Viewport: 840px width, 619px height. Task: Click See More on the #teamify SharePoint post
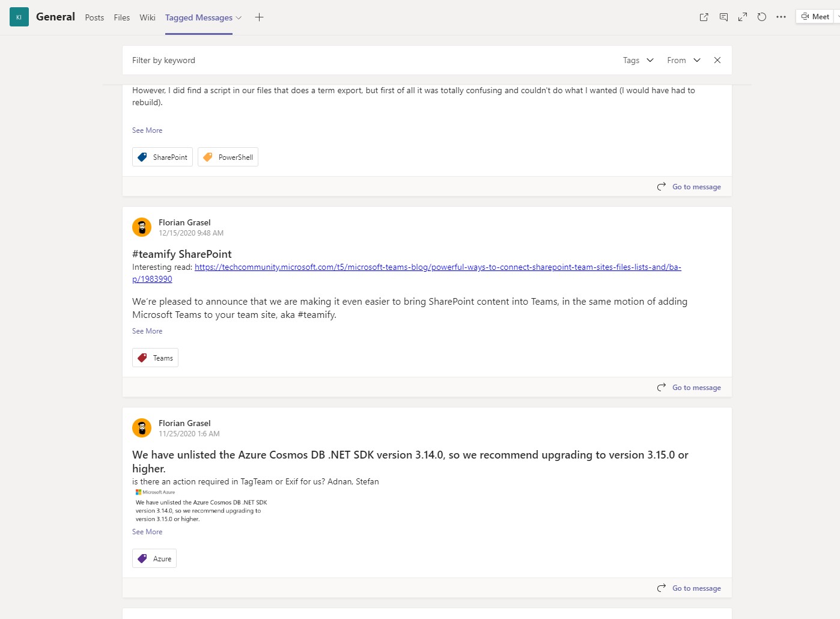click(147, 331)
